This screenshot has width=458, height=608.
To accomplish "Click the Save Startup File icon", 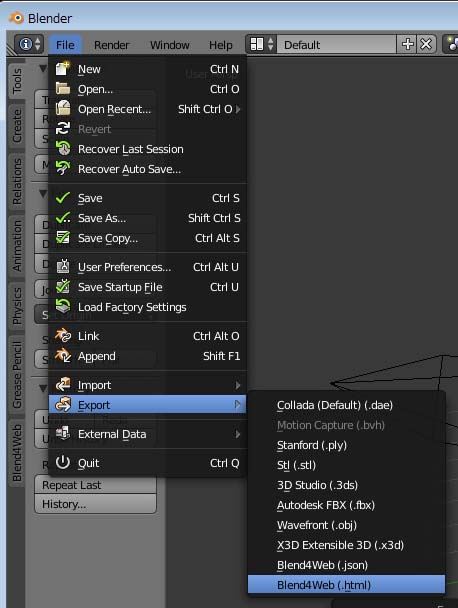I will point(63,287).
